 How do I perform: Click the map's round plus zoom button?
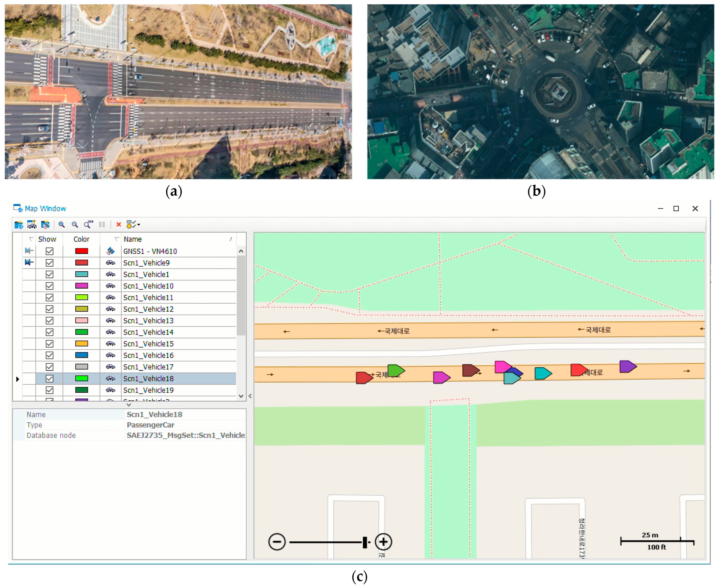(x=383, y=542)
